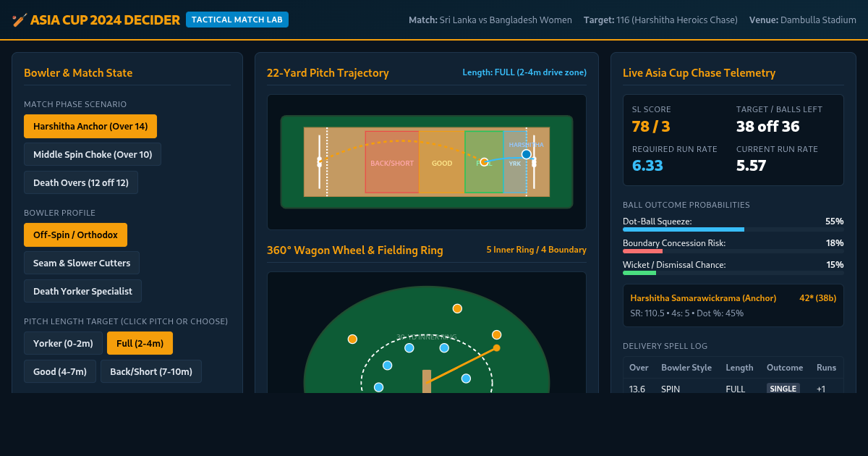
Task: Click the 15% wicket chance percentage
Action: (x=835, y=265)
